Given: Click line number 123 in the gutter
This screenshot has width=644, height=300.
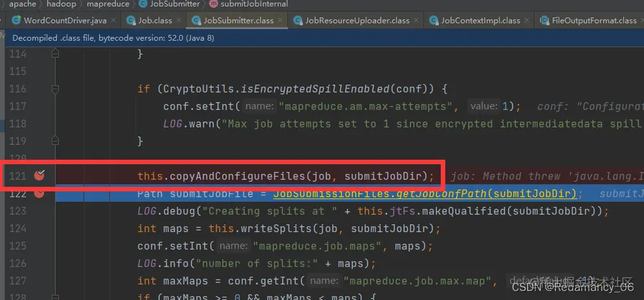Looking at the screenshot, I should [17, 211].
